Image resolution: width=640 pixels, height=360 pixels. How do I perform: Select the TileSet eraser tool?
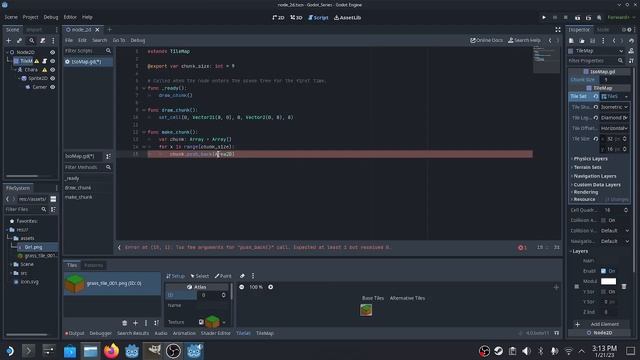(x=242, y=276)
